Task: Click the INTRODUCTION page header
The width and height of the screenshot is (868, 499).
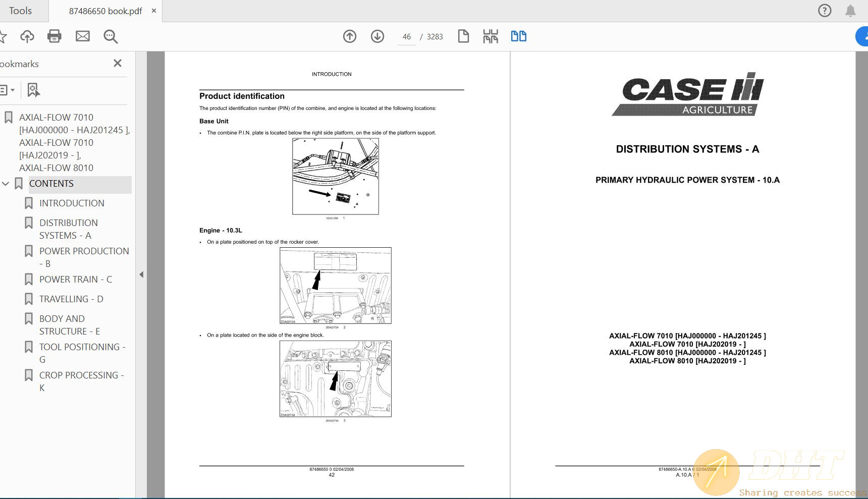Action: pos(332,74)
